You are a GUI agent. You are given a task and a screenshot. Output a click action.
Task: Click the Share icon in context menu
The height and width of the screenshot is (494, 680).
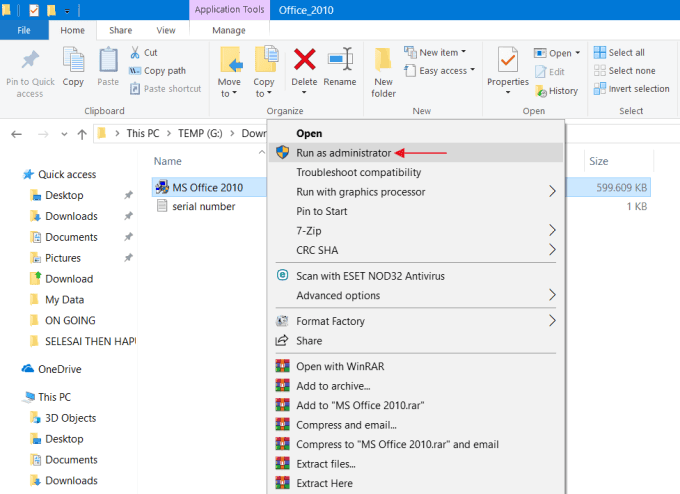coord(282,340)
